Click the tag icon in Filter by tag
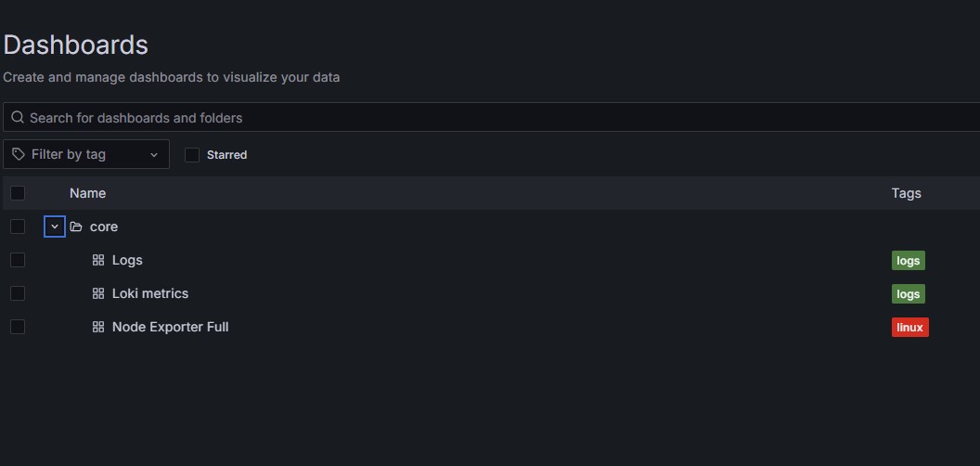 coord(19,154)
